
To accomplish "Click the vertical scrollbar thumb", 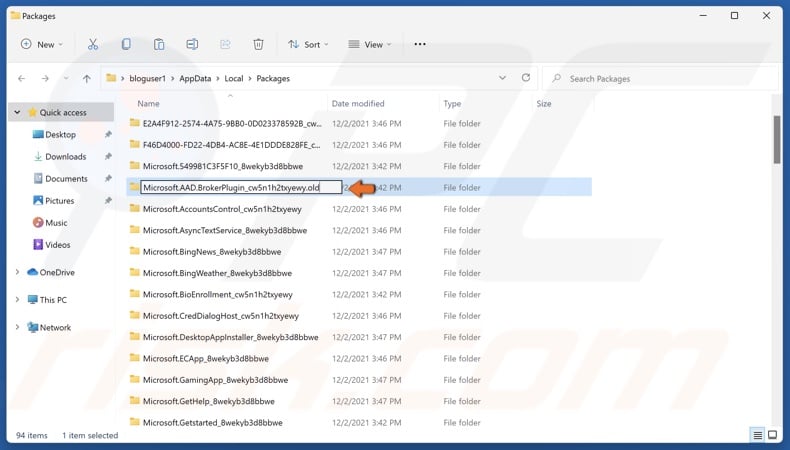I will 777,140.
